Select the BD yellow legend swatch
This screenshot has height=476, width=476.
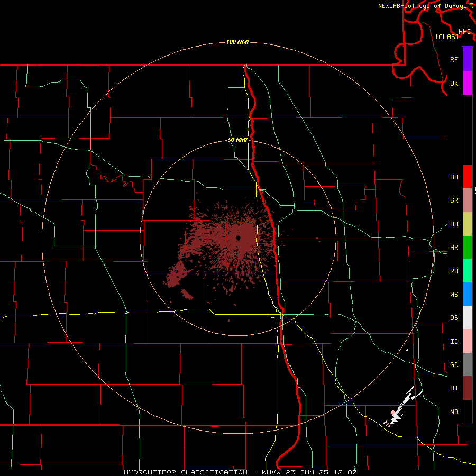click(x=467, y=224)
